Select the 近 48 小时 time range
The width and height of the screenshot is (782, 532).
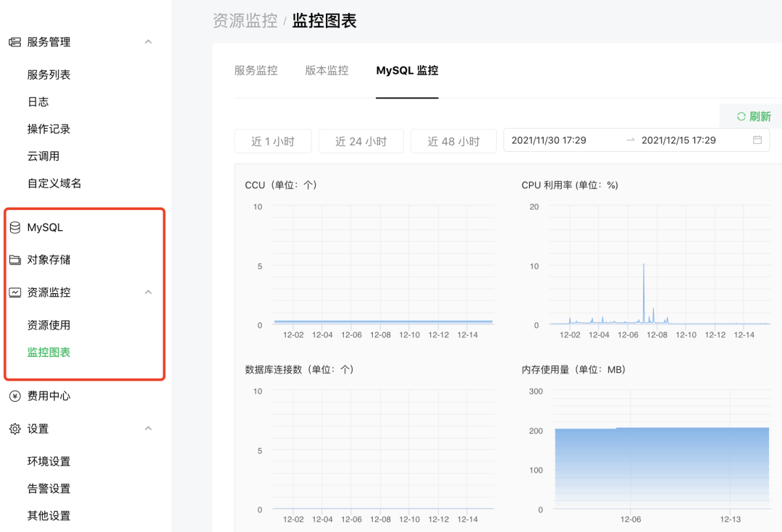pyautogui.click(x=453, y=141)
